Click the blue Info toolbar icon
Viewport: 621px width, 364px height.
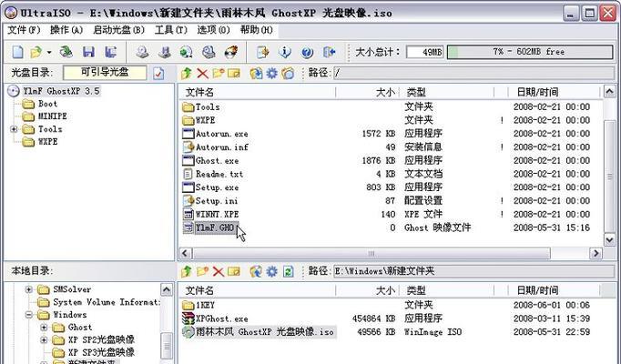(285, 52)
